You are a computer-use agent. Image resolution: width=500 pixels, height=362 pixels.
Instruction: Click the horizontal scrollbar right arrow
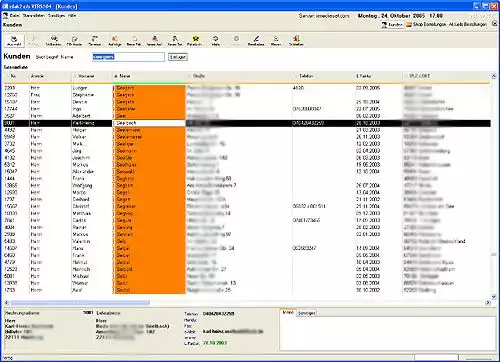click(x=488, y=303)
